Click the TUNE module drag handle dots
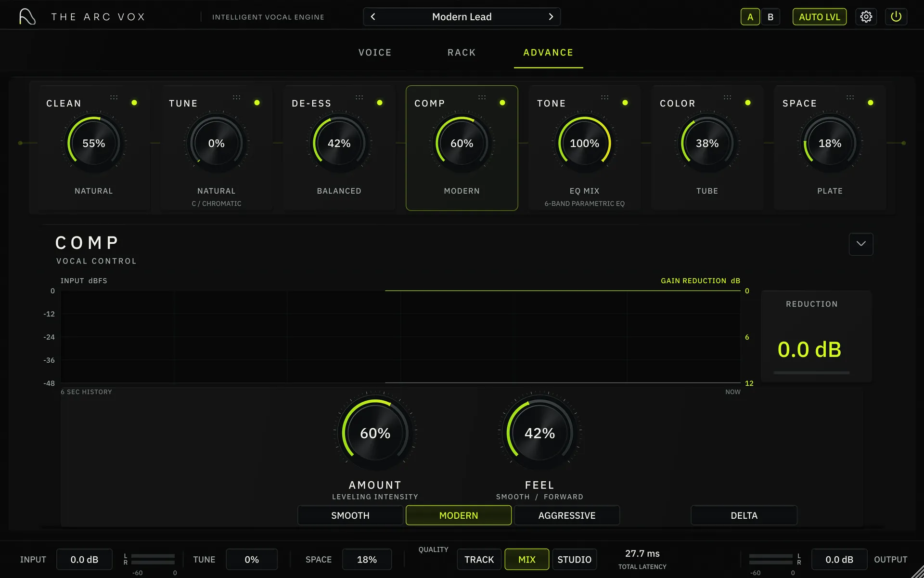Viewport: 924px width, 578px height. pyautogui.click(x=236, y=97)
